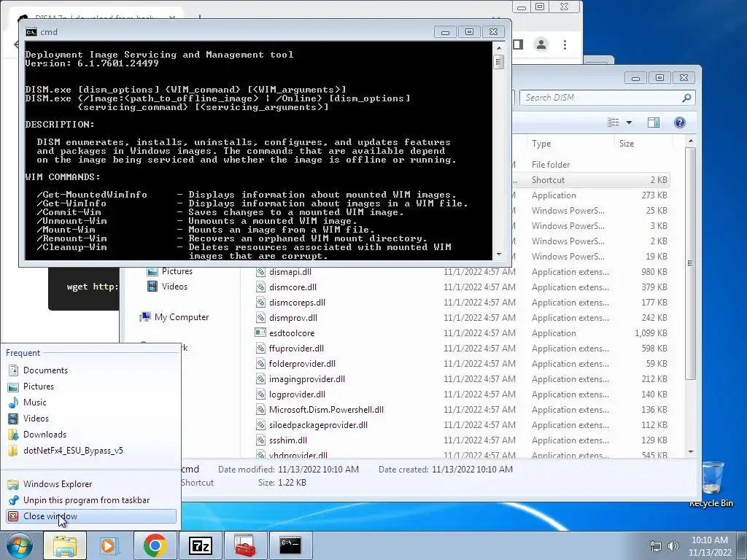Choose Close window in the jump list
This screenshot has height=560, width=747.
pos(90,516)
